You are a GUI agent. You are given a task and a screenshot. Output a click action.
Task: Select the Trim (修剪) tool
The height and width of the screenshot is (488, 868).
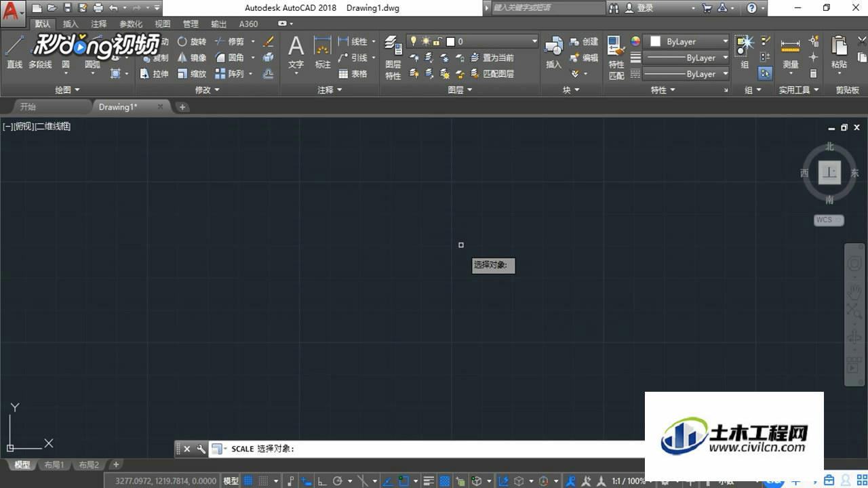click(x=229, y=41)
